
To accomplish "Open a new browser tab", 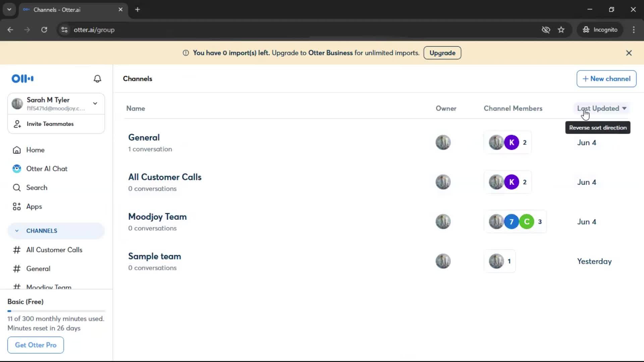I will click(x=138, y=10).
